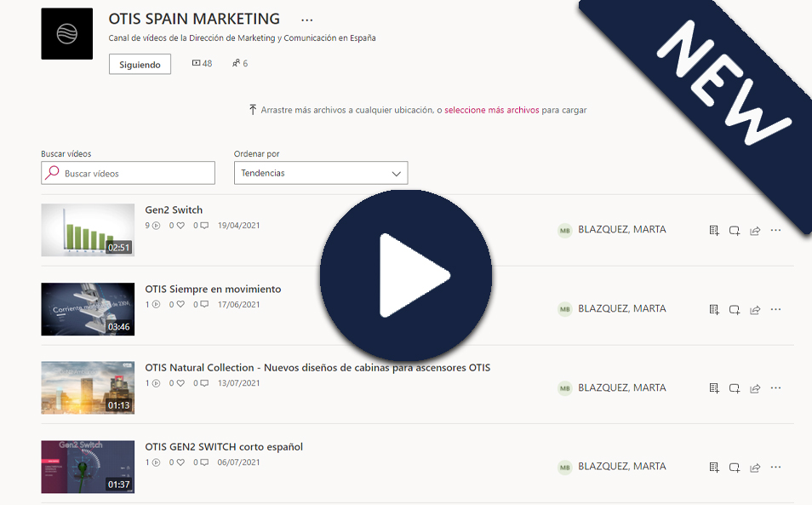Open more options for OTIS Siempre en movimiento

(775, 309)
